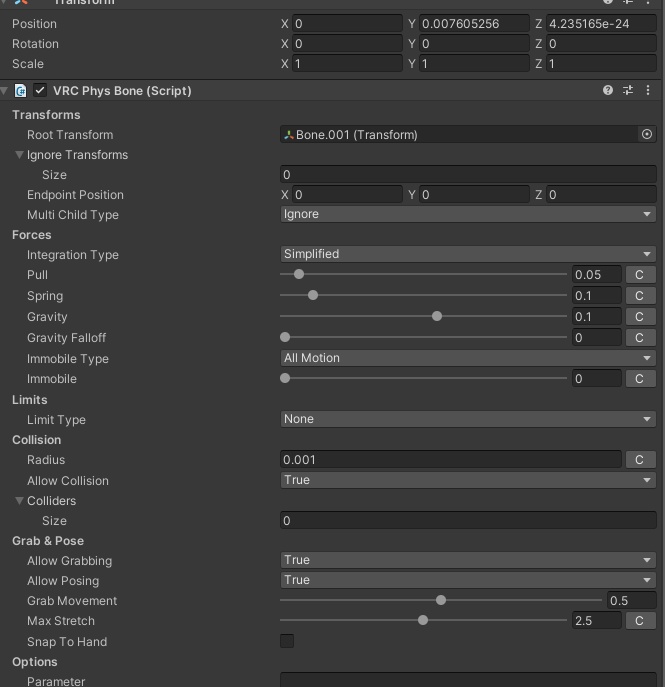
Task: Disable the VRC Phys Bone script checkbox
Action: pos(40,90)
